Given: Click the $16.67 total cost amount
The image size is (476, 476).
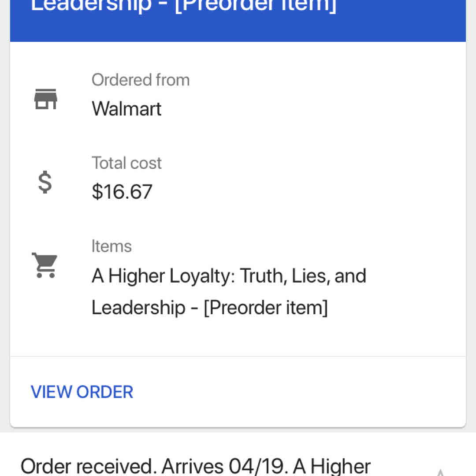Looking at the screenshot, I should pyautogui.click(x=122, y=192).
